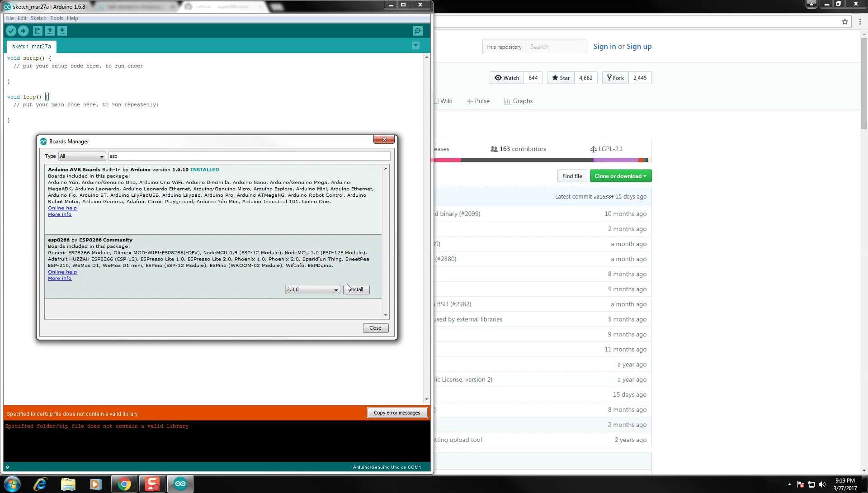The image size is (868, 493).
Task: Click the Arduino open sketch icon
Action: click(50, 30)
